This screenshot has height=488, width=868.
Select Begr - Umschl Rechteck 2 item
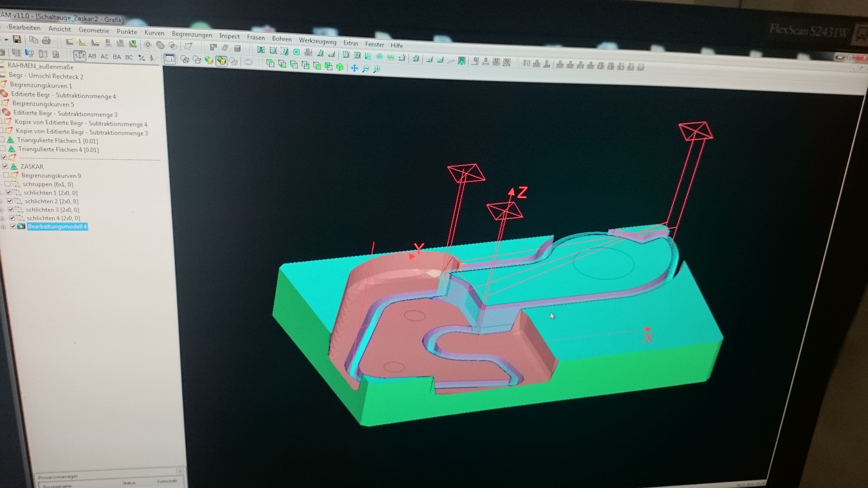coord(46,76)
